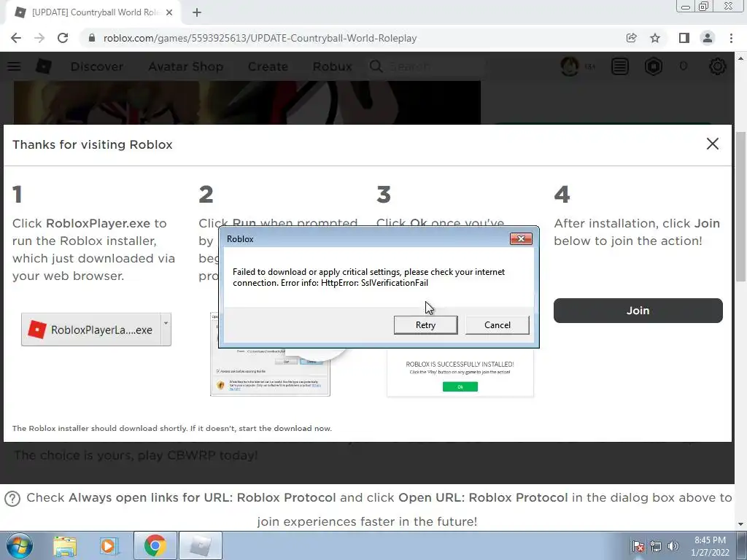The height and width of the screenshot is (560, 747).
Task: Open the Roblox hamburger navigation menu
Action: point(14,66)
